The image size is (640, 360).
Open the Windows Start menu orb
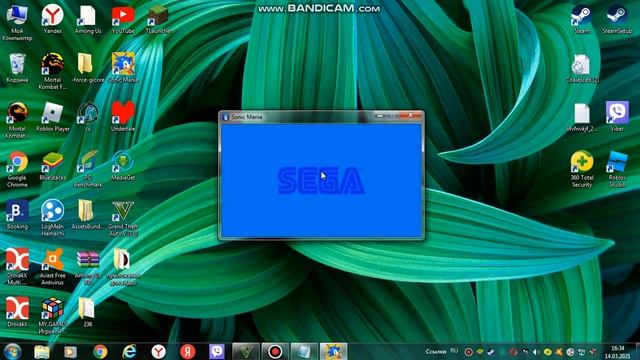(13, 351)
